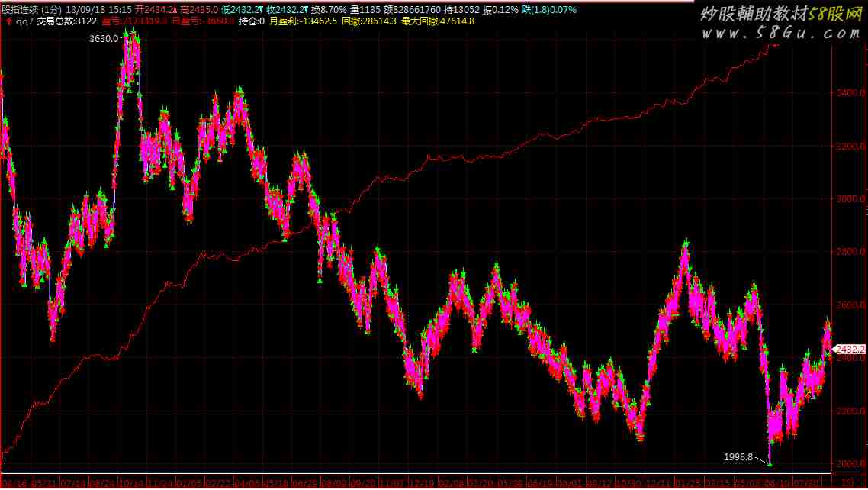Click the volume value 量1135
The width and height of the screenshot is (868, 490).
coord(365,10)
